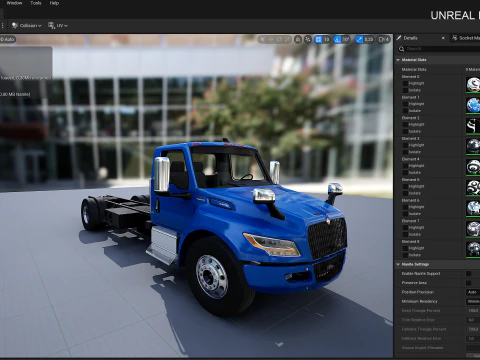Click Element 3 material thumbnail
This screenshot has height=360, width=480.
pos(473,147)
